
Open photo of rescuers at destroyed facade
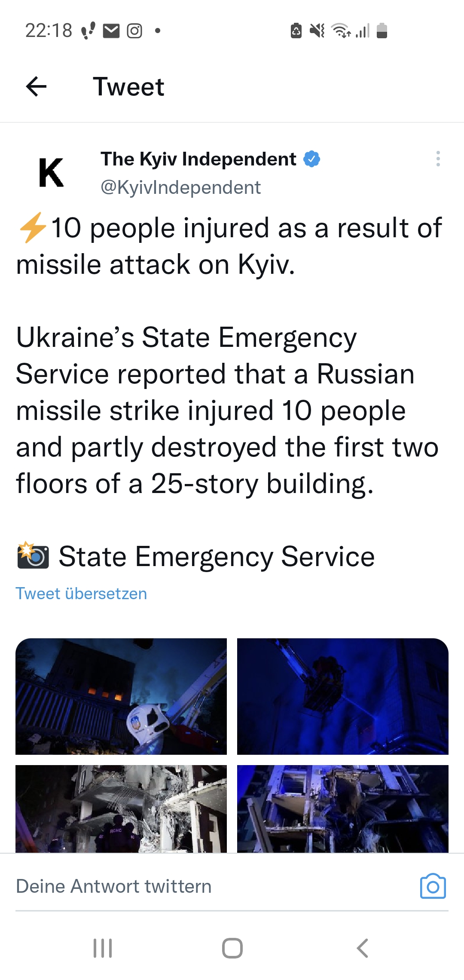click(121, 808)
